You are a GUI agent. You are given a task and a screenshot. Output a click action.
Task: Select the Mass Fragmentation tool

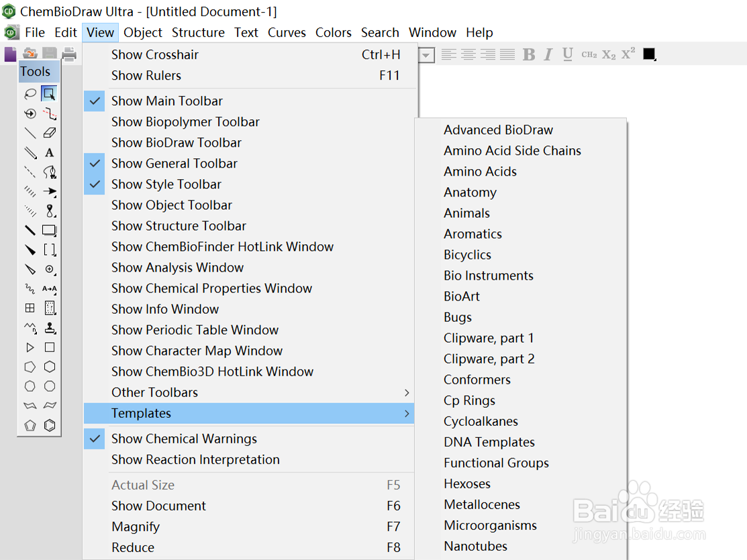(x=50, y=113)
